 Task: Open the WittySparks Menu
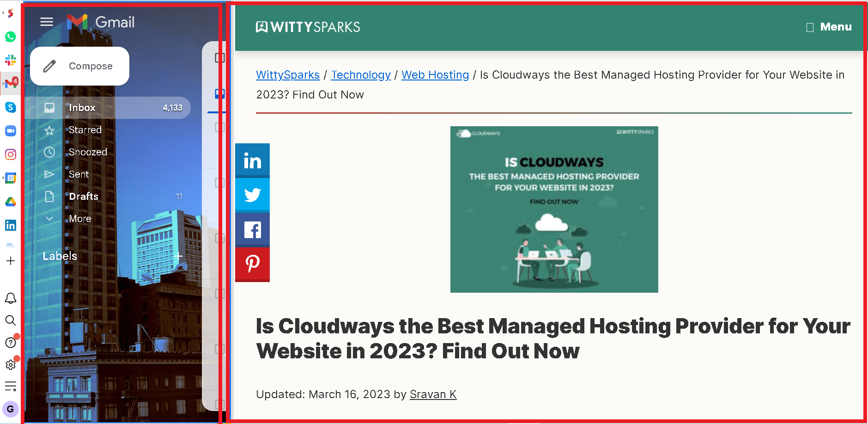(829, 27)
